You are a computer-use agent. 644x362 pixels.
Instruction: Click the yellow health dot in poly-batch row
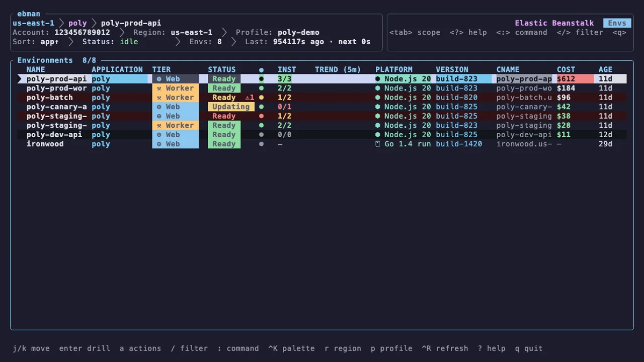[261, 98]
